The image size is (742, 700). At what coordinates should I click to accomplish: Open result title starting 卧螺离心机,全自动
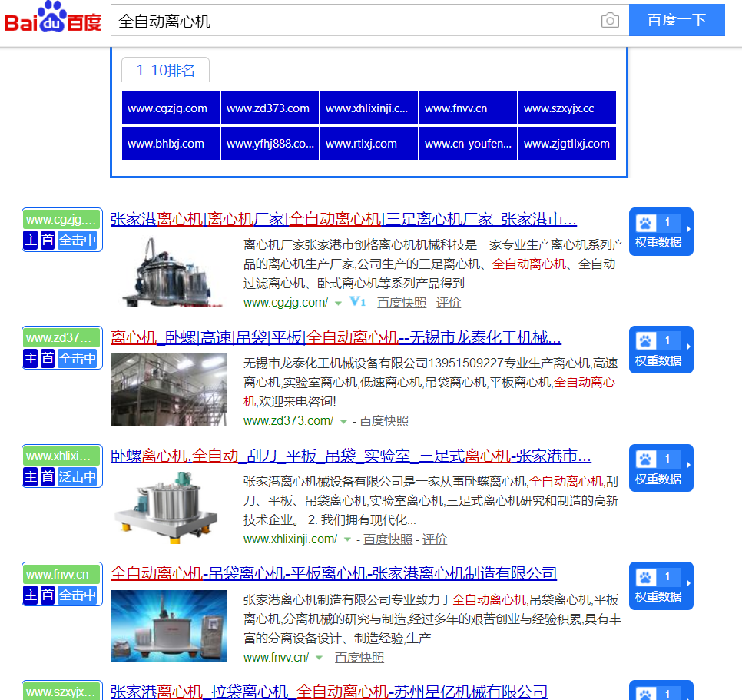click(x=351, y=456)
